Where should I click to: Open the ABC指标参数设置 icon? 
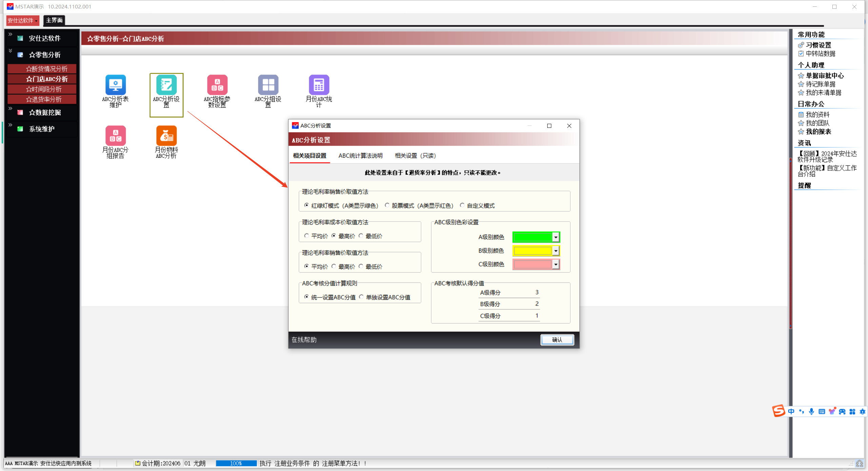click(x=217, y=85)
